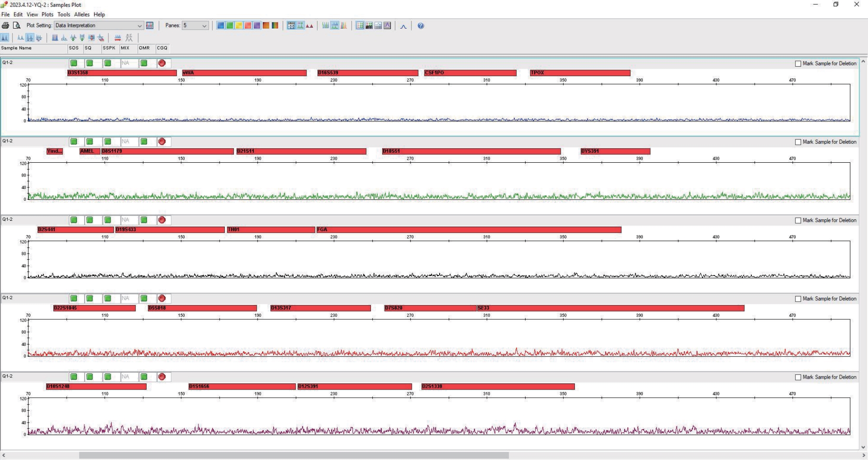
Task: Click the plot-with-table icon beside genotypes table
Action: point(378,26)
